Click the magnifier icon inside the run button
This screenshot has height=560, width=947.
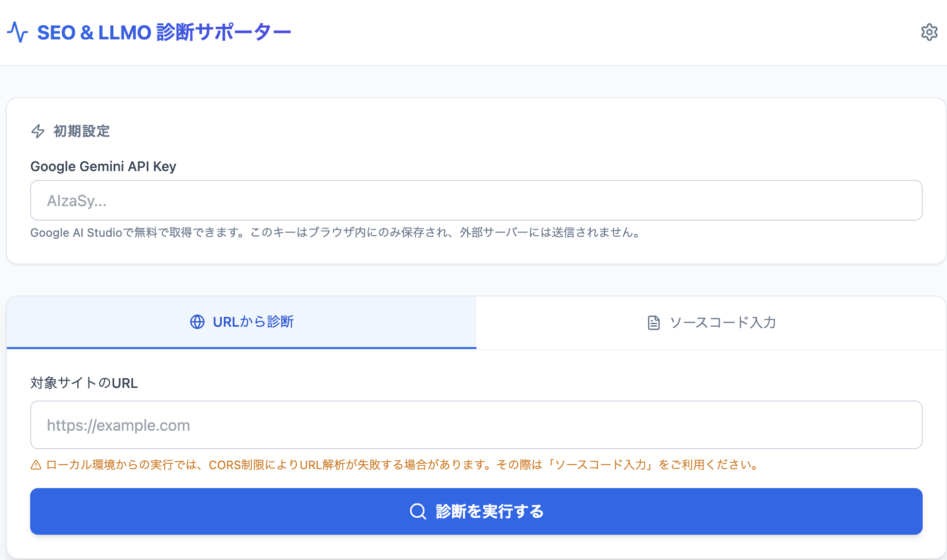tap(417, 511)
